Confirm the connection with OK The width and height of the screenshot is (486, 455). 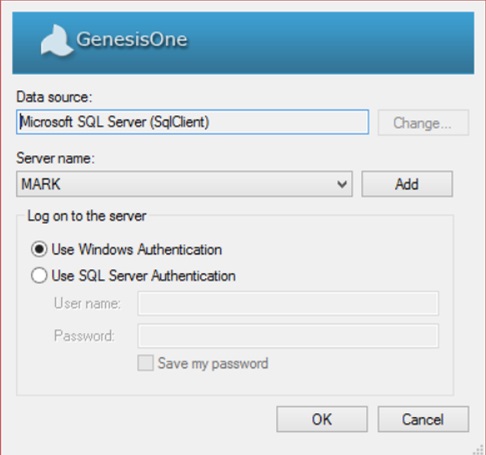[x=322, y=419]
